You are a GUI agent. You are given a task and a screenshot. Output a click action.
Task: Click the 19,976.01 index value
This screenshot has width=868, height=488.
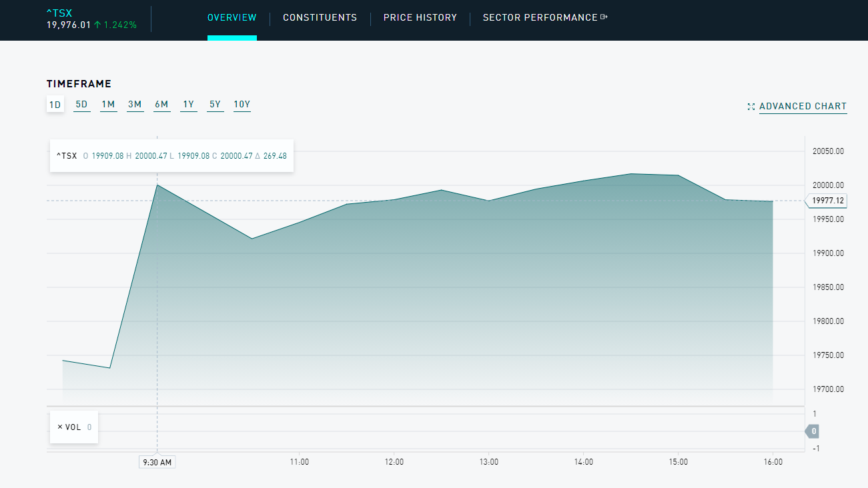click(69, 25)
